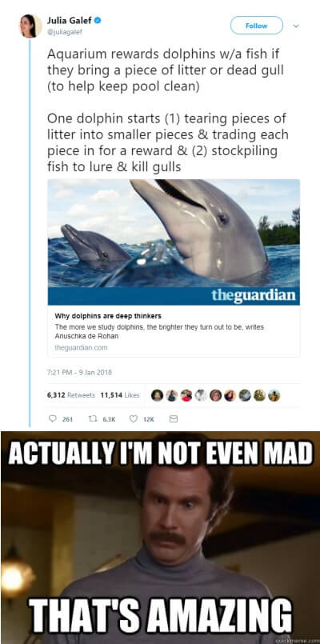Open the dolphin article preview image
The width and height of the screenshot is (320, 644).
tap(174, 234)
